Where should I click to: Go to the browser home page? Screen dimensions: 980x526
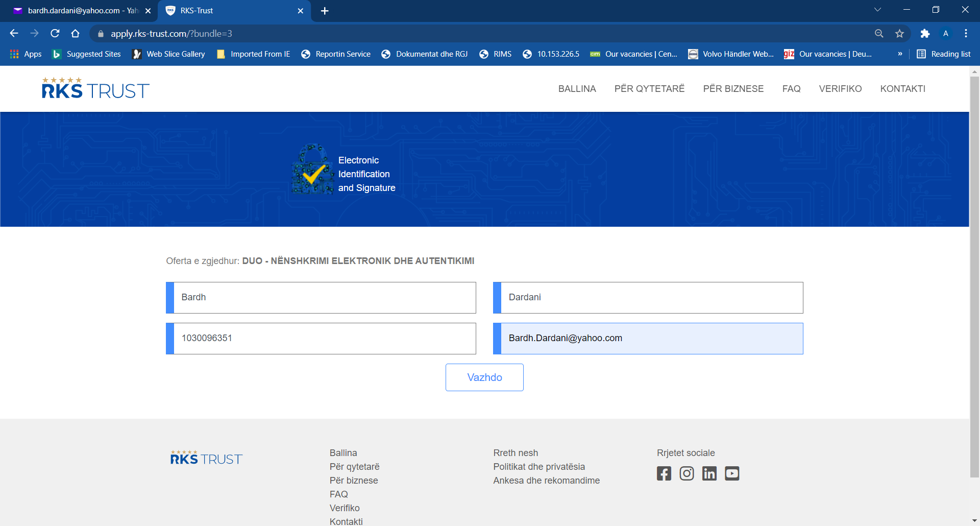pos(76,33)
